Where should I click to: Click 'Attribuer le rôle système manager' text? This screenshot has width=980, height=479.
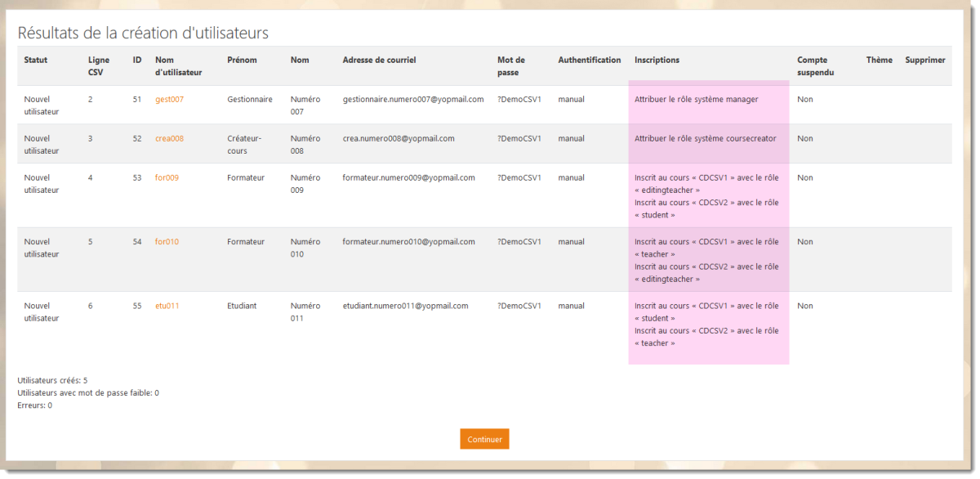pos(697,100)
